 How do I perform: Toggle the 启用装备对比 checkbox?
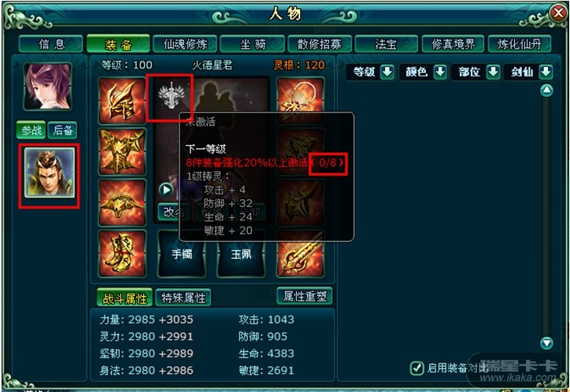(416, 368)
